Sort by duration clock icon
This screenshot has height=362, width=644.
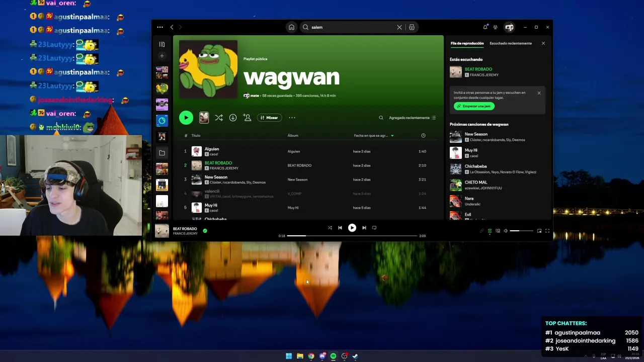pos(423,135)
